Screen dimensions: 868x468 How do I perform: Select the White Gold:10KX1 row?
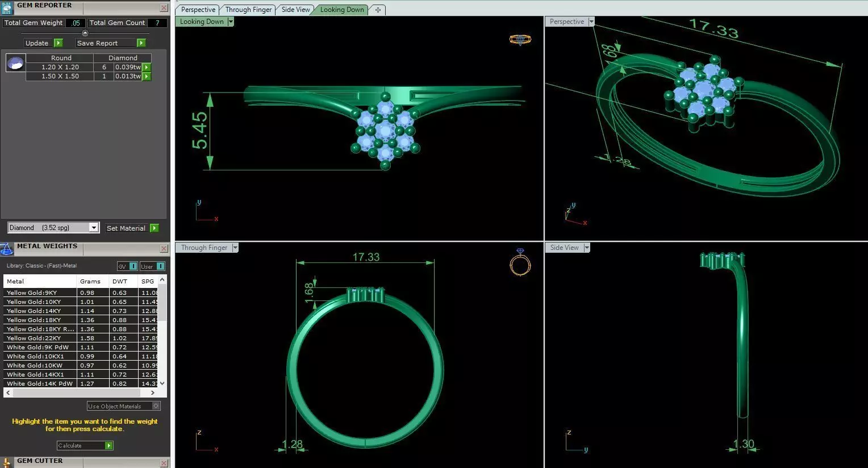(81, 356)
